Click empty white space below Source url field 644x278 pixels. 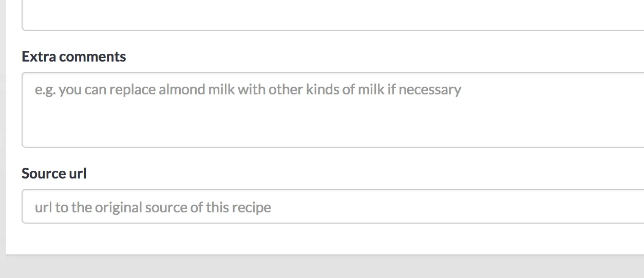pos(322,239)
